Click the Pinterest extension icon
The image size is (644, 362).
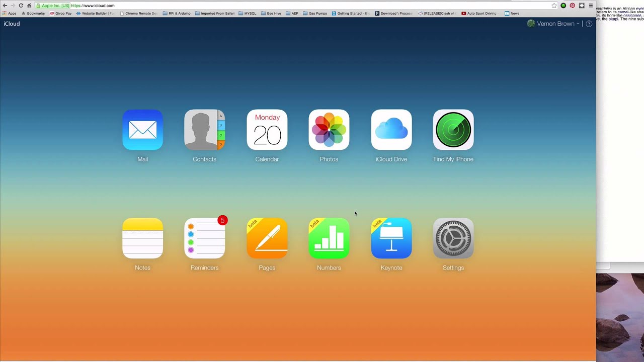tap(573, 6)
